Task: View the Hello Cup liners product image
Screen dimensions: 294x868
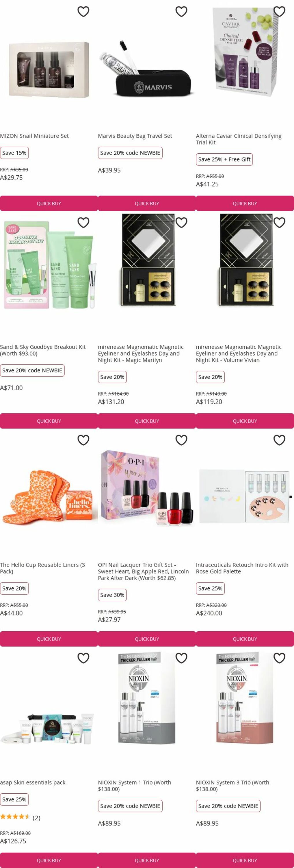Action: coord(49,495)
